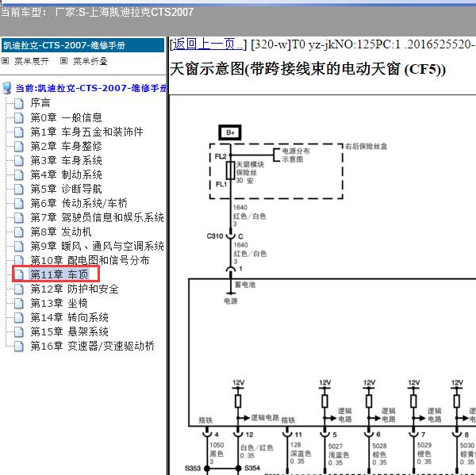The height and width of the screenshot is (475, 476).
Task: Click the 电源分布示意图 reference in the diagram
Action: pos(296,155)
